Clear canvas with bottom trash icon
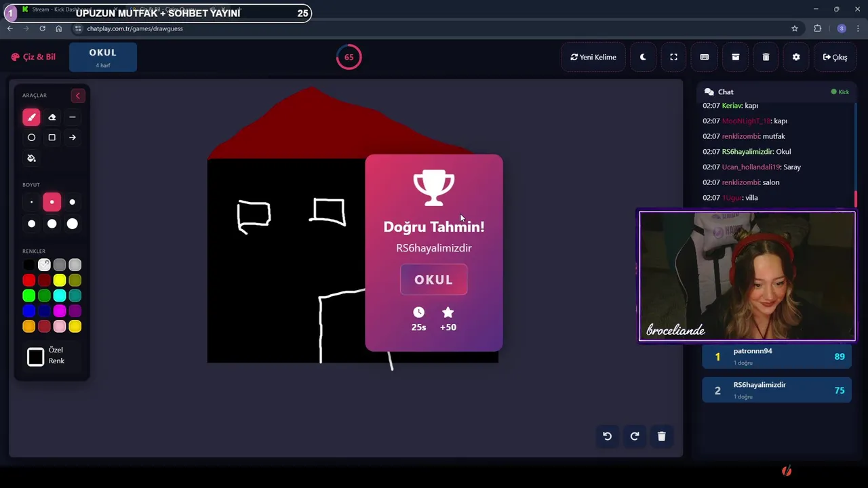868x488 pixels. click(x=662, y=436)
